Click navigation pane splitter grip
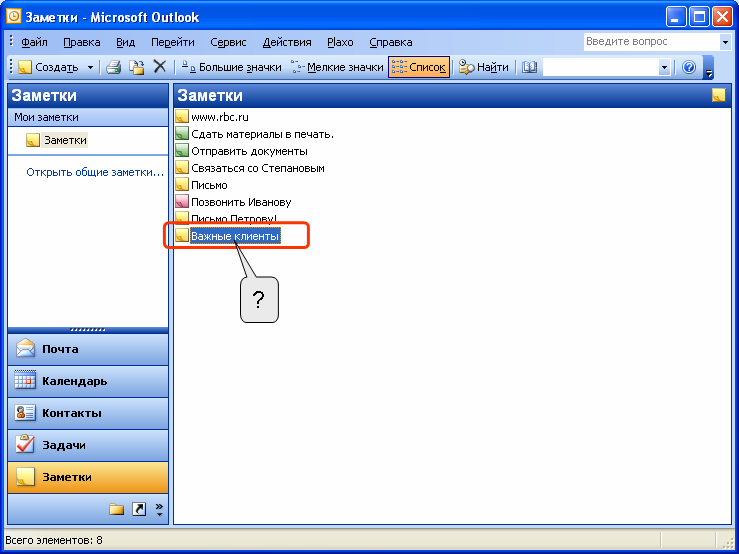Image resolution: width=739 pixels, height=554 pixels. pyautogui.click(x=88, y=330)
